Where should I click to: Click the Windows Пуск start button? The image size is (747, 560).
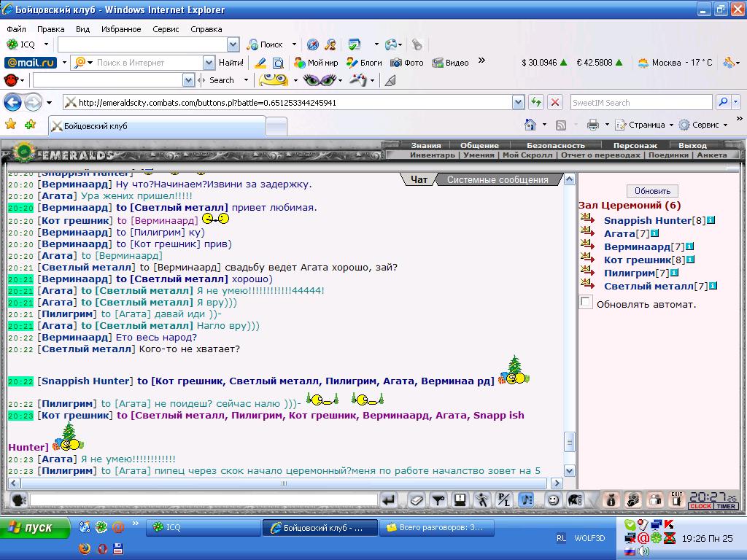tap(34, 528)
